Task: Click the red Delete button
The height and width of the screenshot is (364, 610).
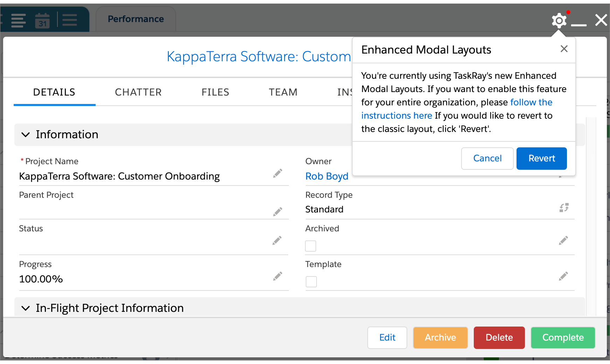Action: coord(499,338)
